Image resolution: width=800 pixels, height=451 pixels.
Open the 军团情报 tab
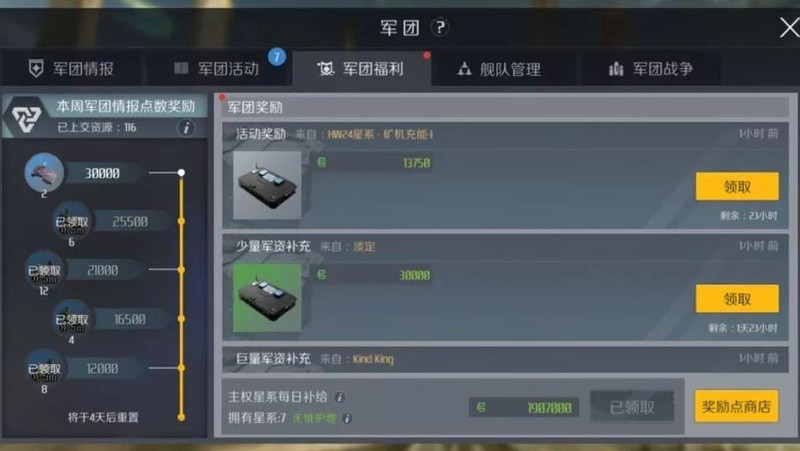click(x=71, y=68)
